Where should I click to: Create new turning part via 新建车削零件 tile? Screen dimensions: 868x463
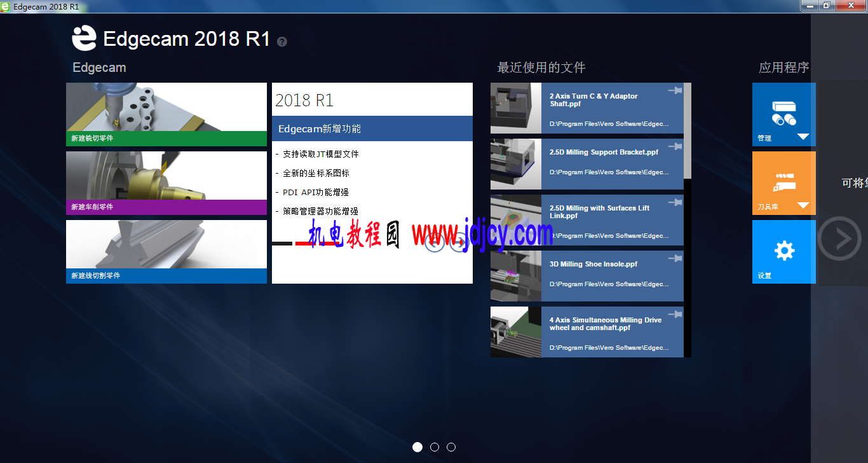tap(166, 183)
